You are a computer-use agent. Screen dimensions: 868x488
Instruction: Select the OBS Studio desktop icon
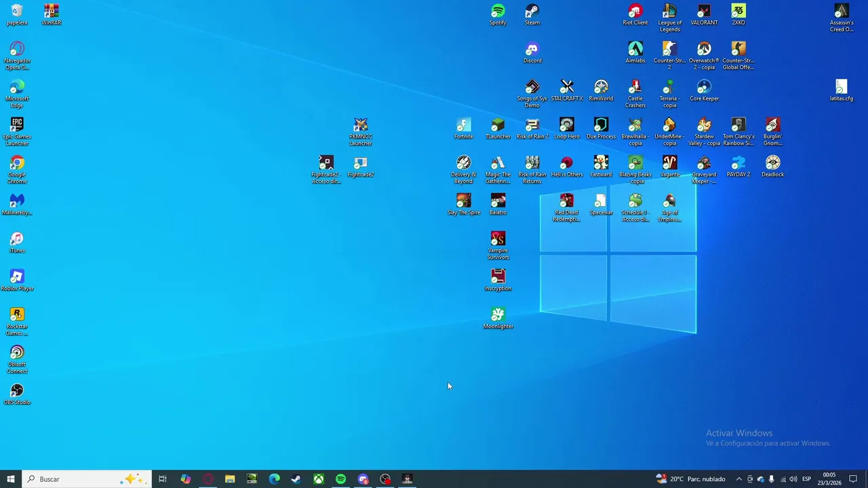point(17,394)
